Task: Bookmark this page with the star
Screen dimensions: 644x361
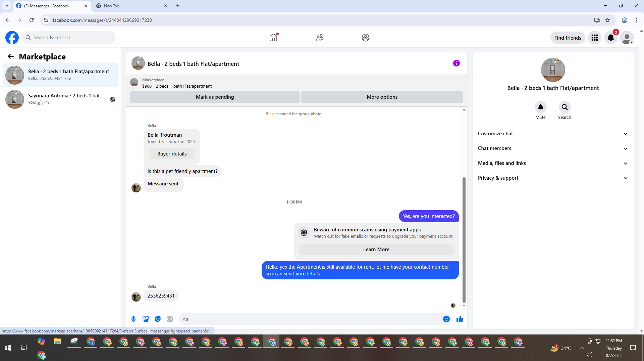Action: click(608, 20)
